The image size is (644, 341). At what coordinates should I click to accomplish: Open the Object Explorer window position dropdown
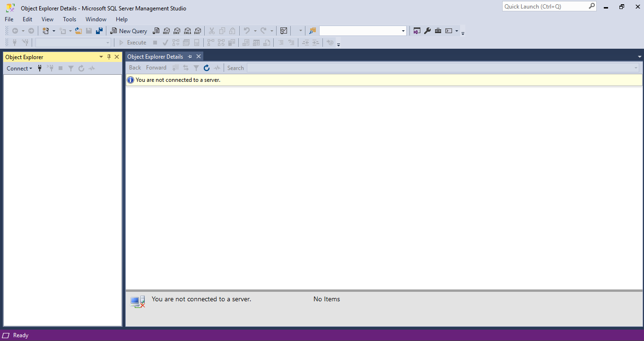(x=101, y=57)
